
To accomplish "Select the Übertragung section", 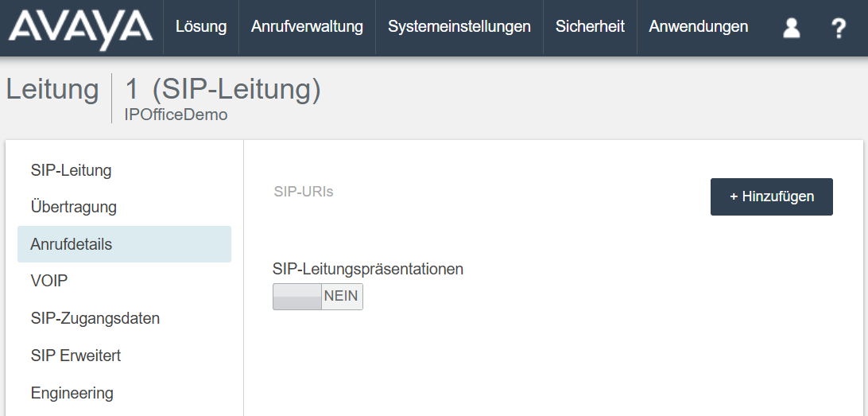I will 74,207.
